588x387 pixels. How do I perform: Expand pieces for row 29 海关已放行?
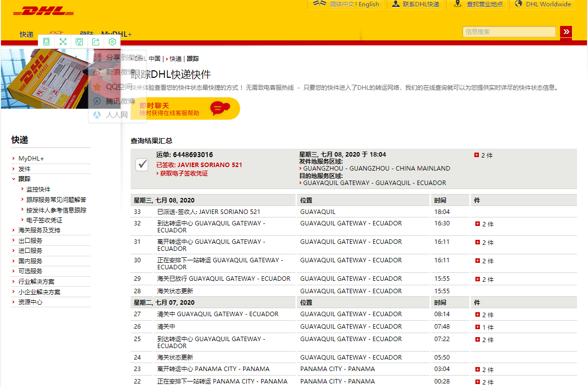[x=477, y=279]
